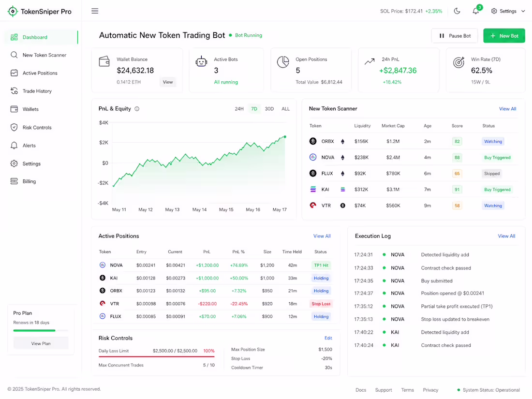Click VTR token icon in Active Positions

[x=103, y=303]
